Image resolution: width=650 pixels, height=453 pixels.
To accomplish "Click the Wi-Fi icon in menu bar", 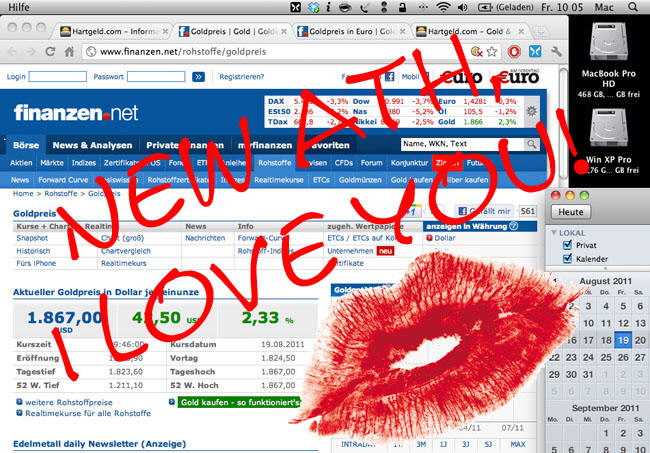I will [444, 7].
